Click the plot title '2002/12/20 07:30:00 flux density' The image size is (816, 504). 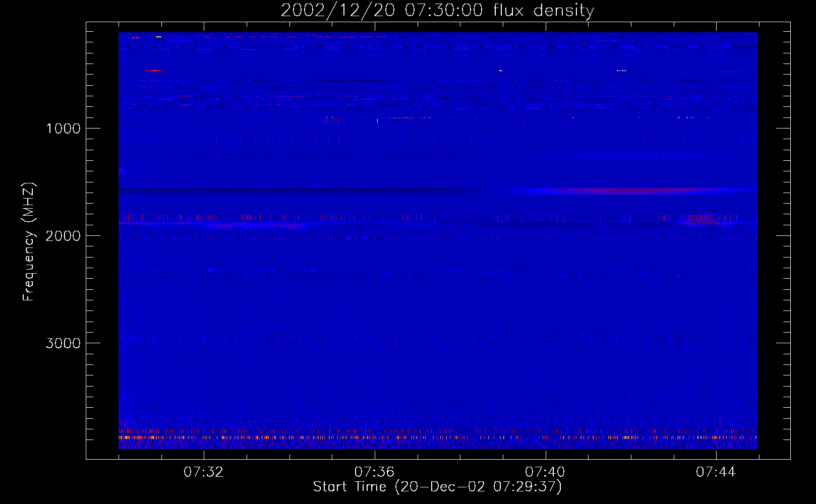tap(437, 11)
